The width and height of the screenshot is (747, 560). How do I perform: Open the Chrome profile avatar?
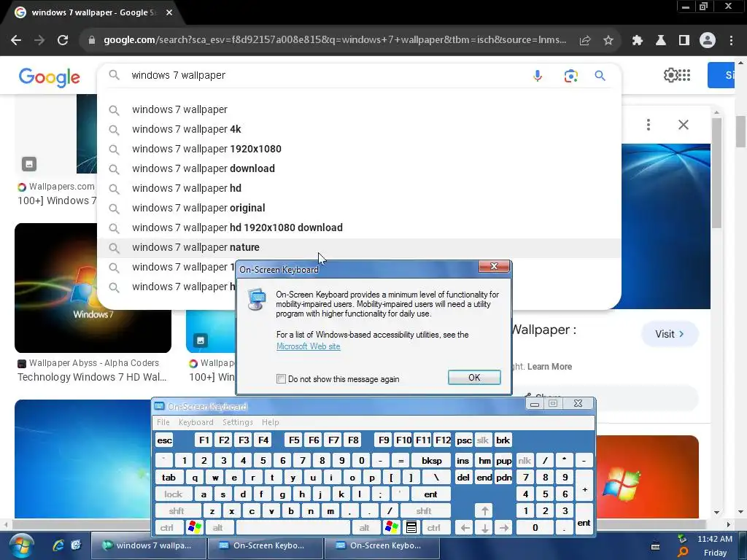click(x=708, y=41)
